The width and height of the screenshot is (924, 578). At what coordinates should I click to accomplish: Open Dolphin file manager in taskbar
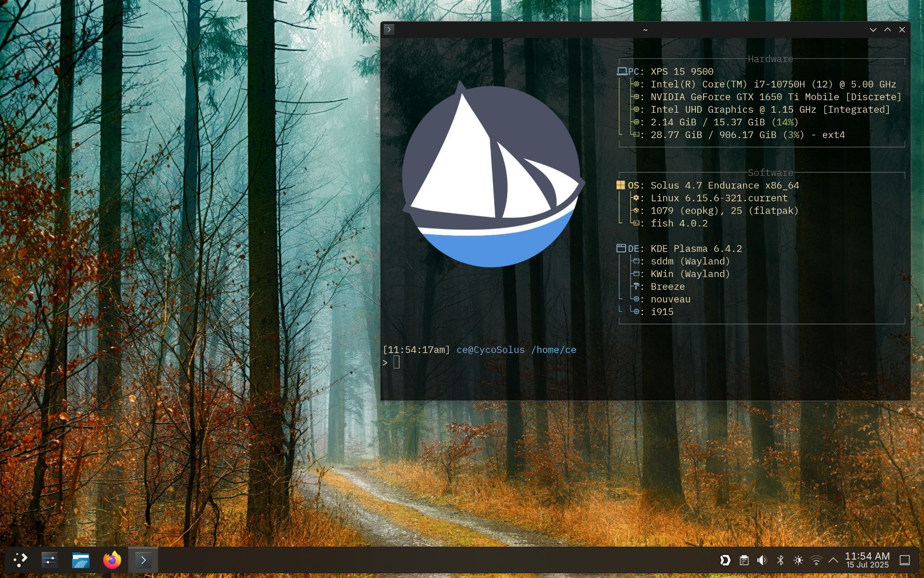[81, 560]
